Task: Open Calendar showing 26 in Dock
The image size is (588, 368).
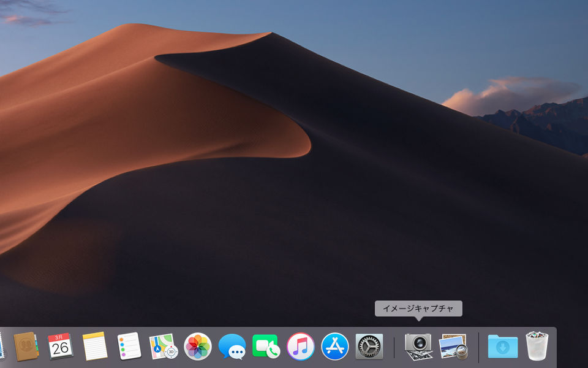Action: (60, 346)
